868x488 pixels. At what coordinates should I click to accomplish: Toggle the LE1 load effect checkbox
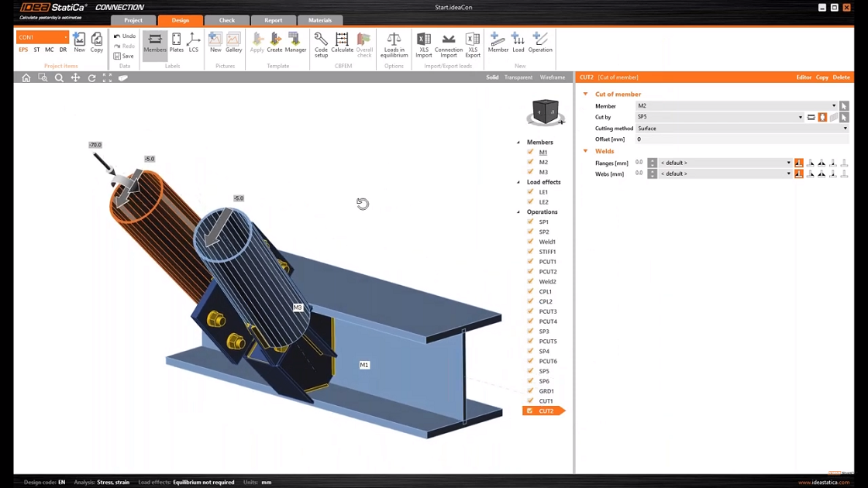pos(531,192)
